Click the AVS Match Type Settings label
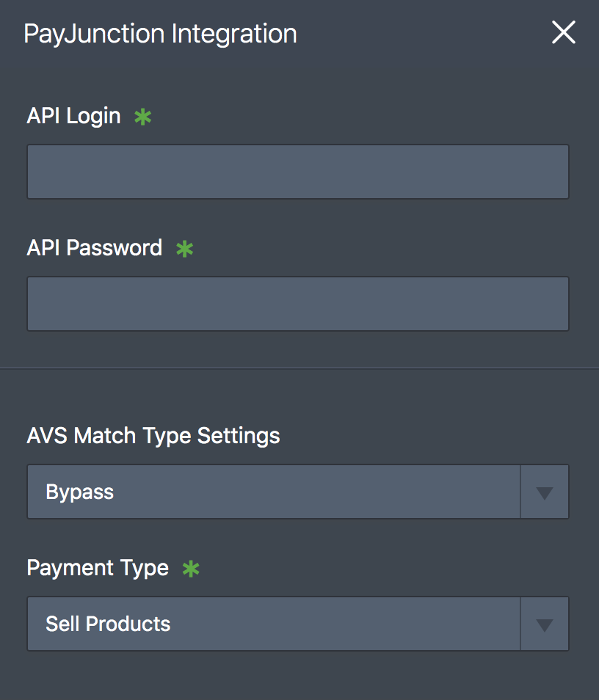 (153, 436)
